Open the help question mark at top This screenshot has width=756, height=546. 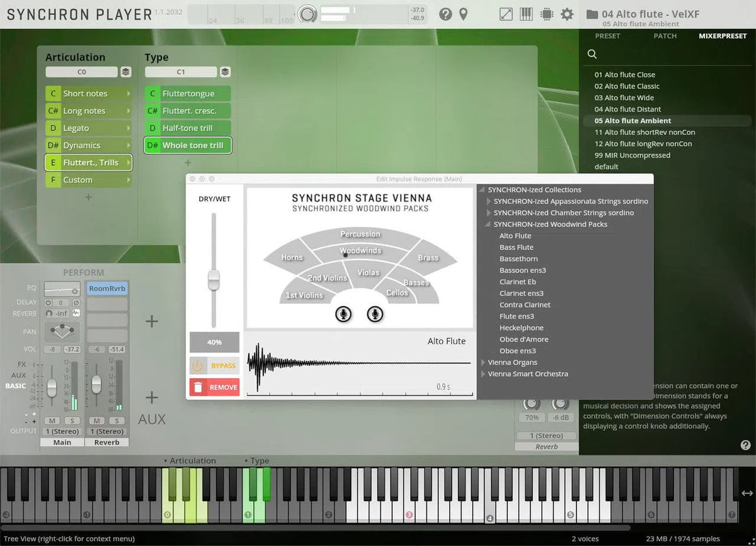coord(445,14)
